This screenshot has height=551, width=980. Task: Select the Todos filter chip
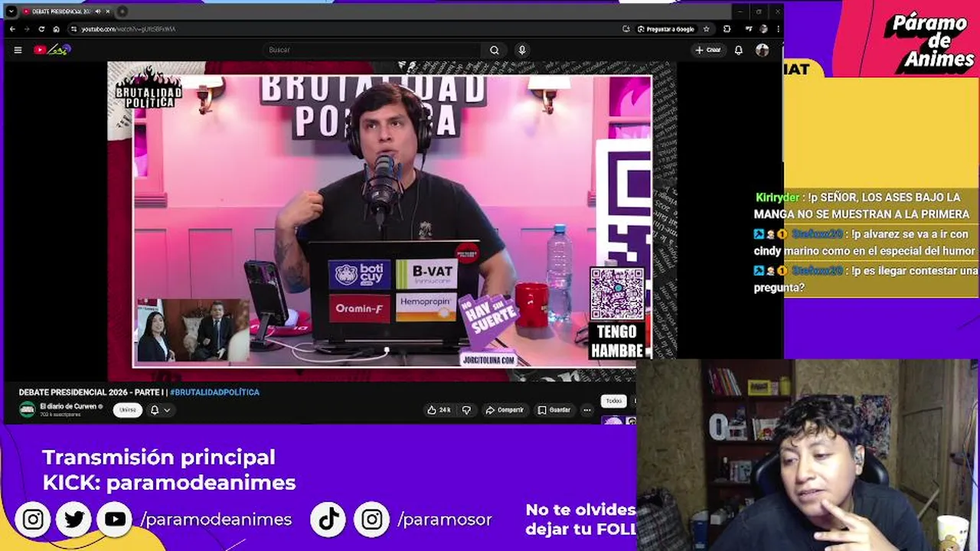[614, 401]
